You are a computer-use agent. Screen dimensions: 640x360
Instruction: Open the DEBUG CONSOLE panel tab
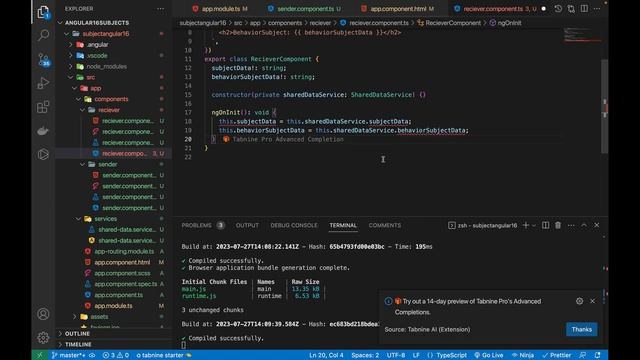click(293, 225)
